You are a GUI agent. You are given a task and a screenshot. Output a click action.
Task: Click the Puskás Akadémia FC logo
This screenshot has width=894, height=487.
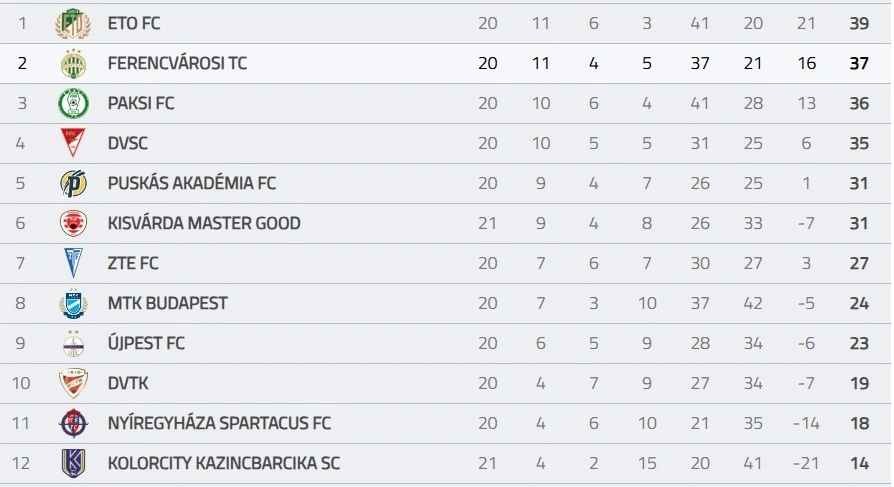point(72,183)
